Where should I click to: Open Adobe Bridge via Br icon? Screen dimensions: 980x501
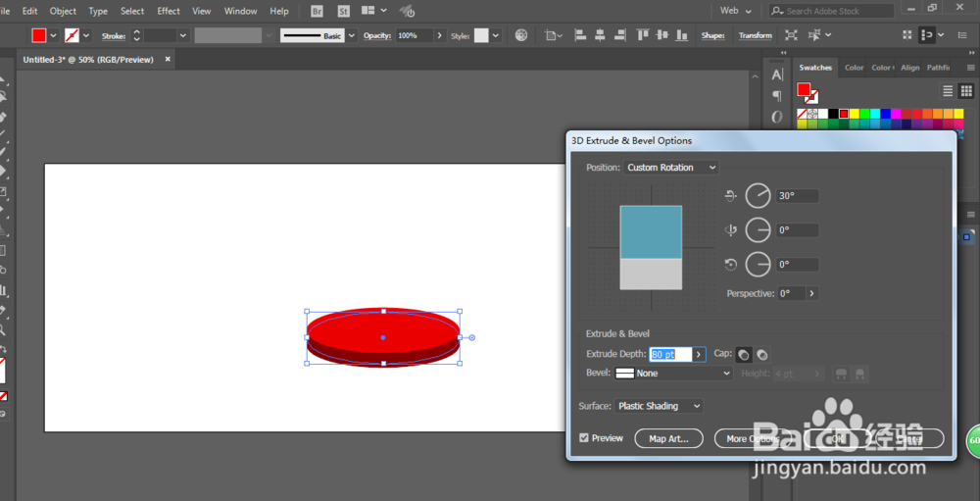[x=318, y=11]
